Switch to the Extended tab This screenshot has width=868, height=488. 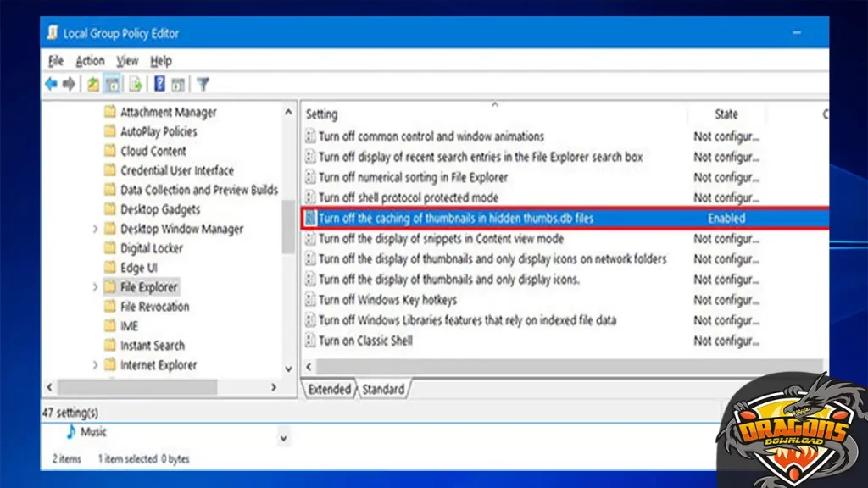pyautogui.click(x=330, y=390)
